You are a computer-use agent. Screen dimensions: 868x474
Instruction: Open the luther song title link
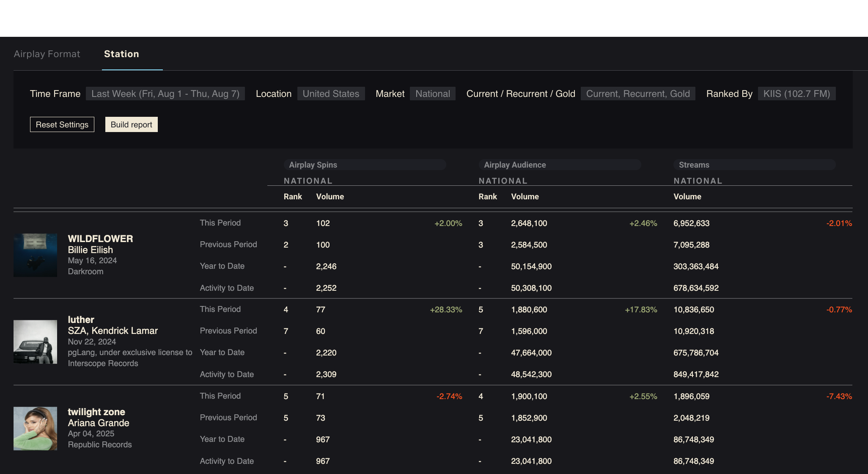(x=81, y=320)
